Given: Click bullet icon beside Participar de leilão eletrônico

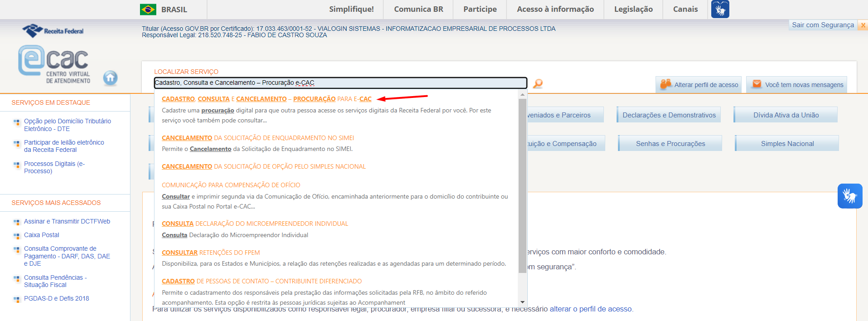Looking at the screenshot, I should point(17,143).
